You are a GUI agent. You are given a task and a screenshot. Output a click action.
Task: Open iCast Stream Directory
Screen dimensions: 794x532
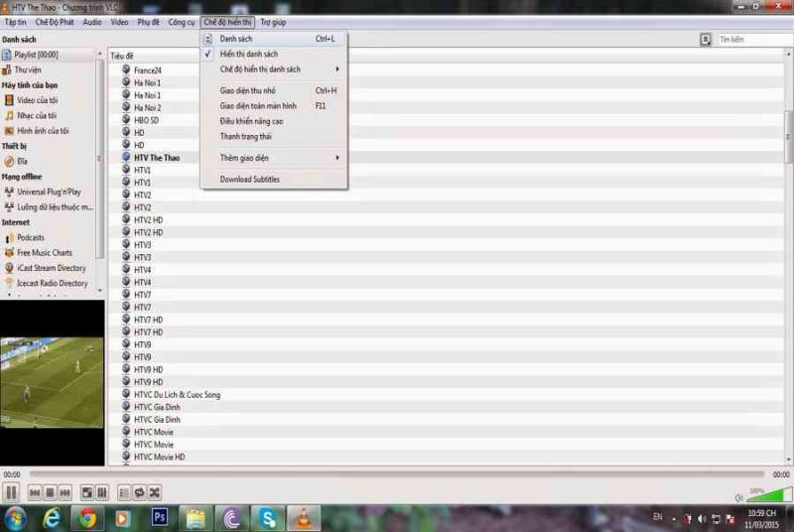coord(48,268)
